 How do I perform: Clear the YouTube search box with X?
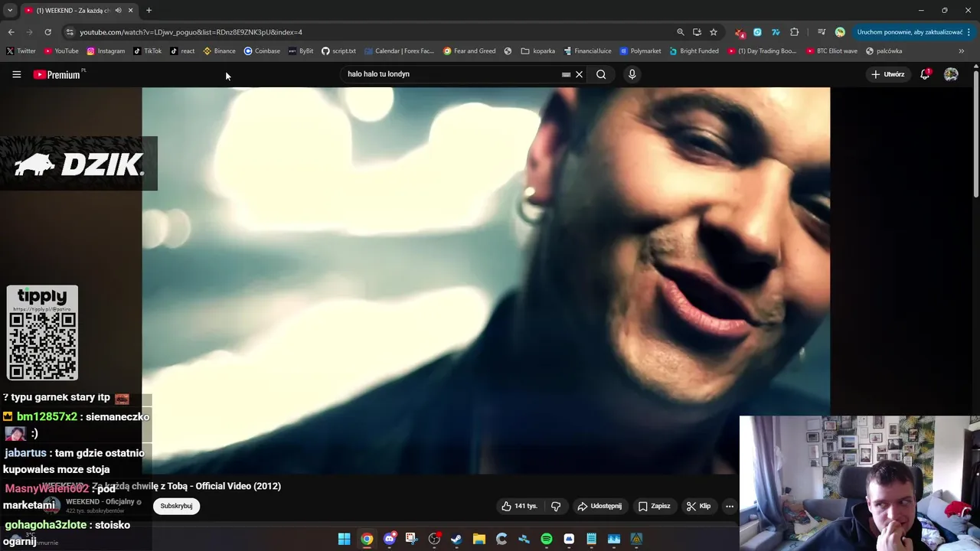pos(579,74)
